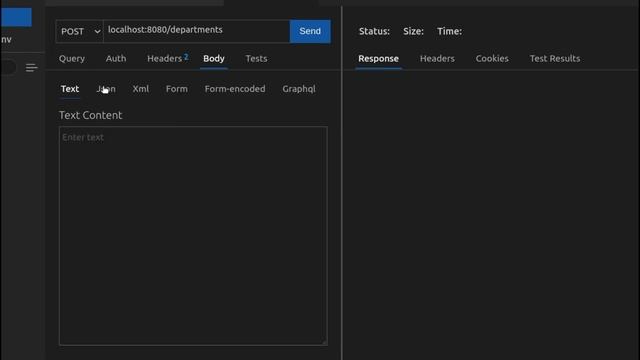The image size is (640, 360).
Task: Choose the Form body type
Action: (177, 89)
